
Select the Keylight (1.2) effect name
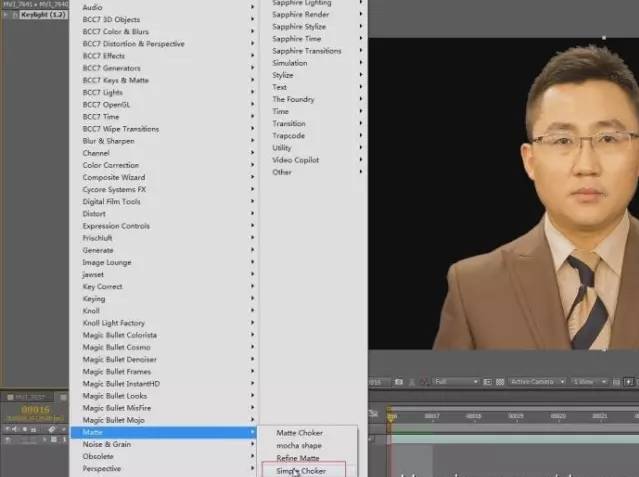43,15
